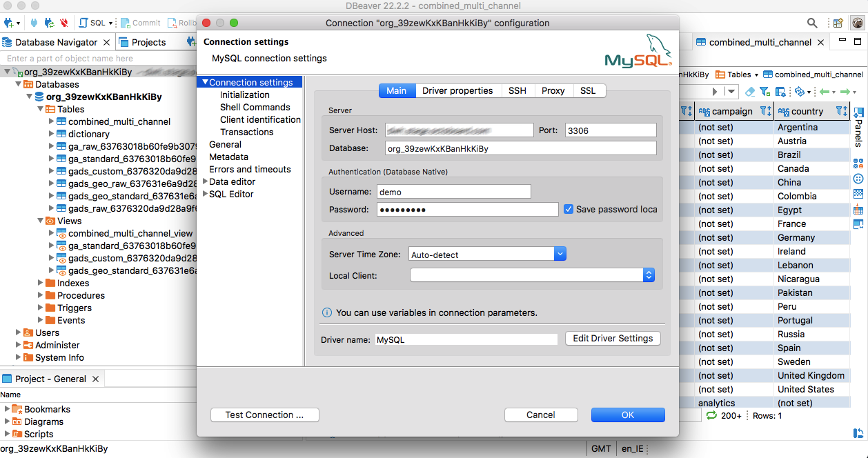
Task: Expand the Indexes folder in navigator
Action: [41, 283]
